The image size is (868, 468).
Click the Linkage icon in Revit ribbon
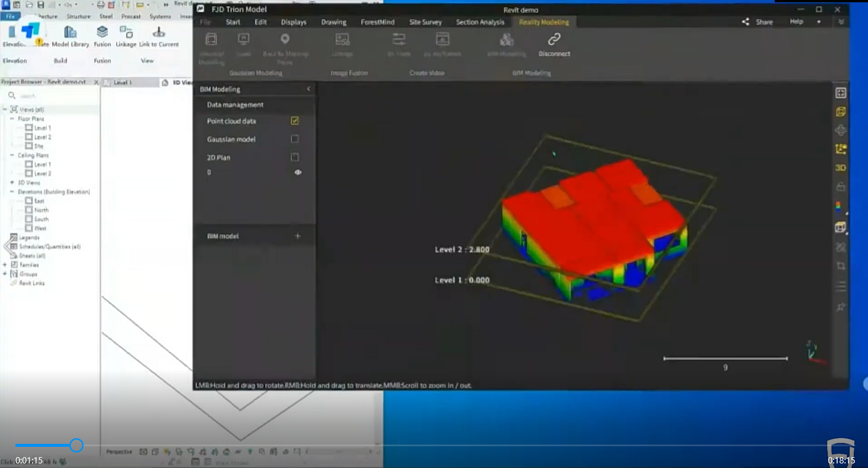(x=126, y=32)
